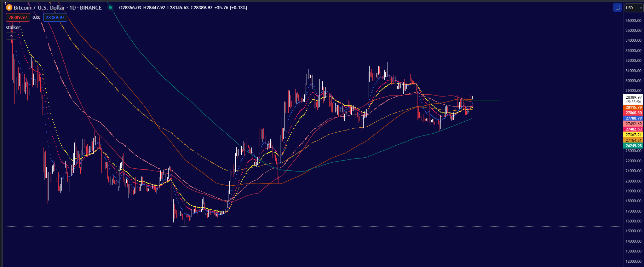
Task: Click the blue buy price 28389.97 button
Action: [x=55, y=17]
